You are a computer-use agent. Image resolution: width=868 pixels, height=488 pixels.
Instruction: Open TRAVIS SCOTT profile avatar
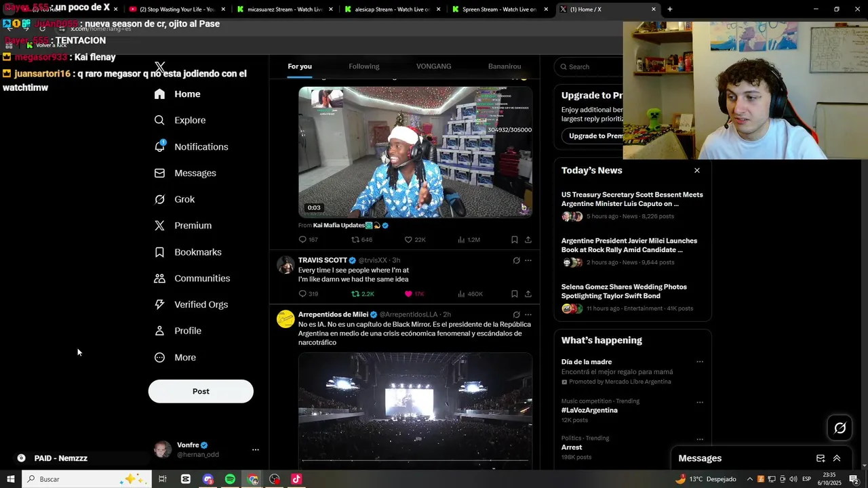click(285, 264)
